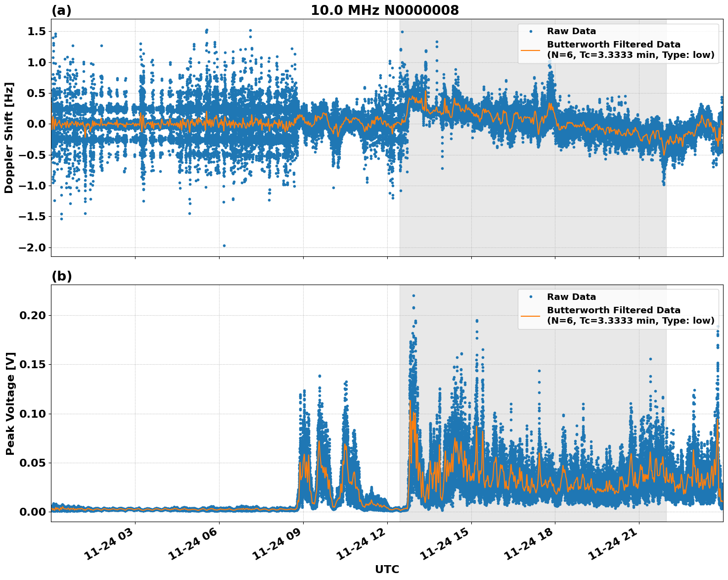
Task: Click the "10.0 MHz N0000008" plot title
Action: [x=384, y=10]
